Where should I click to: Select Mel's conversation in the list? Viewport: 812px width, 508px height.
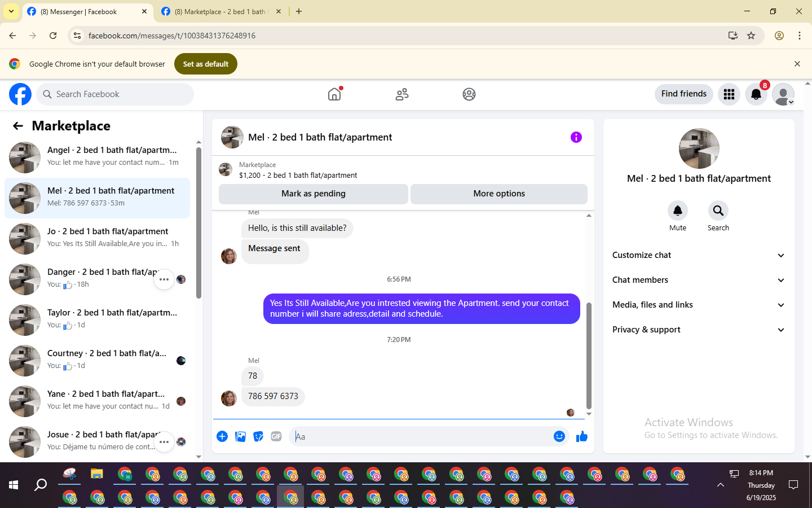pos(97,198)
